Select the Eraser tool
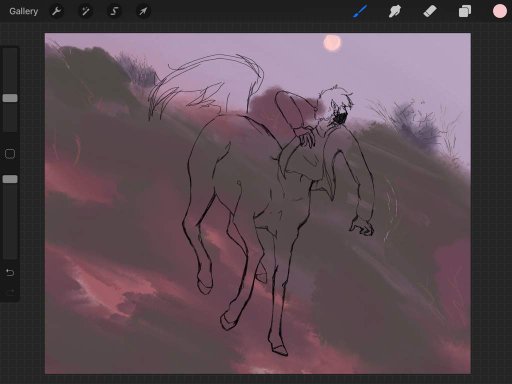The width and height of the screenshot is (512, 384). (430, 11)
